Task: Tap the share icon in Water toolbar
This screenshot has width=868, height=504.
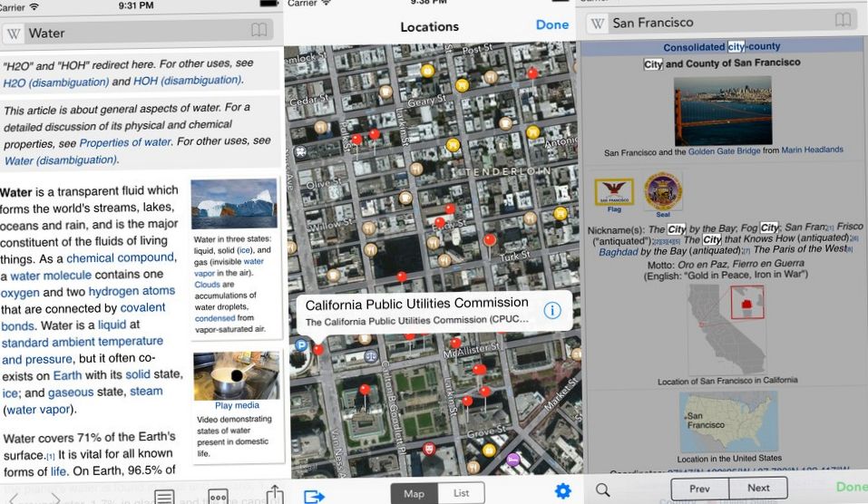Action: click(x=275, y=494)
